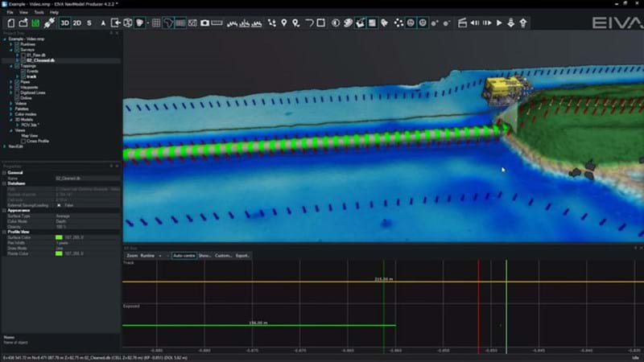Expand the Pipes tree node
The width and height of the screenshot is (644, 362).
click(11, 82)
